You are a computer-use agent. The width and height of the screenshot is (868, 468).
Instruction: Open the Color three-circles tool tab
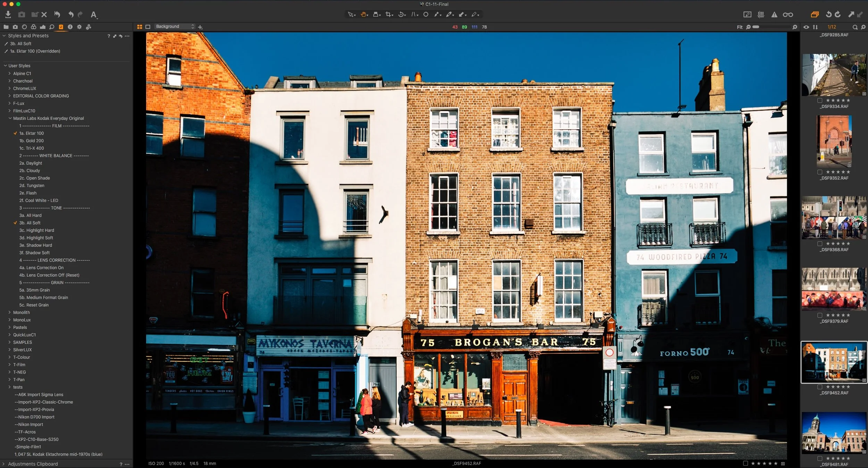coord(33,27)
